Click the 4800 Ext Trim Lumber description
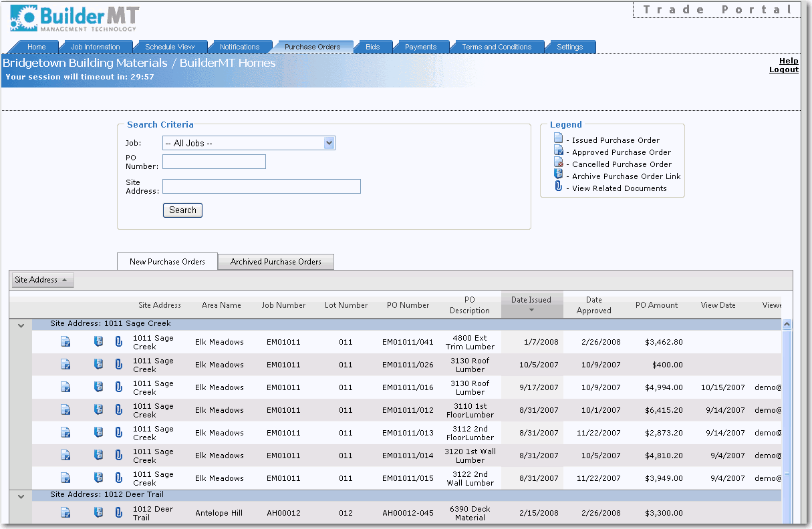This screenshot has height=529, width=812. [x=470, y=342]
